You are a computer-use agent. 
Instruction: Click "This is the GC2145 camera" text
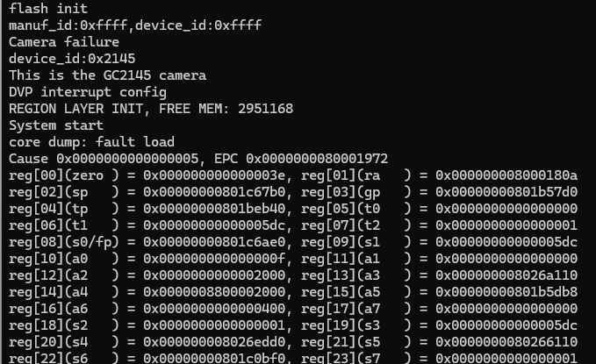click(107, 75)
